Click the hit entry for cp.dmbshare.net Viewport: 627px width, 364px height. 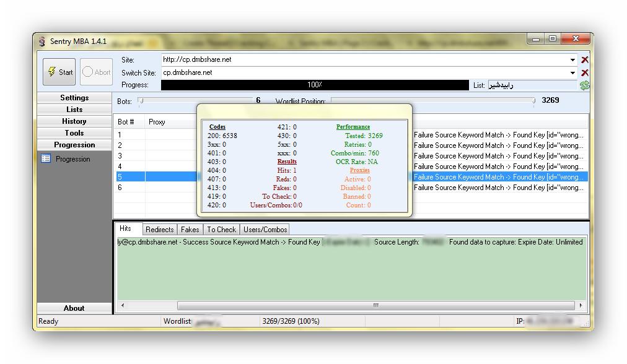[x=350, y=241]
